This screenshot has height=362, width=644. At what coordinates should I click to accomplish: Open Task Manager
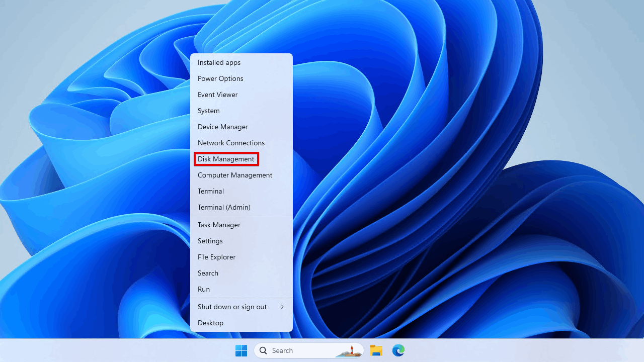tap(219, 225)
